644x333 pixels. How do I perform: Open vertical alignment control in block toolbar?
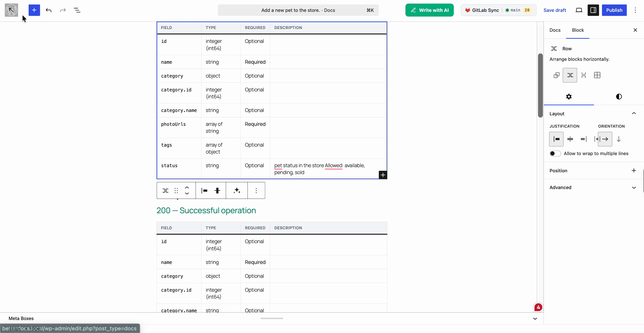click(x=217, y=191)
